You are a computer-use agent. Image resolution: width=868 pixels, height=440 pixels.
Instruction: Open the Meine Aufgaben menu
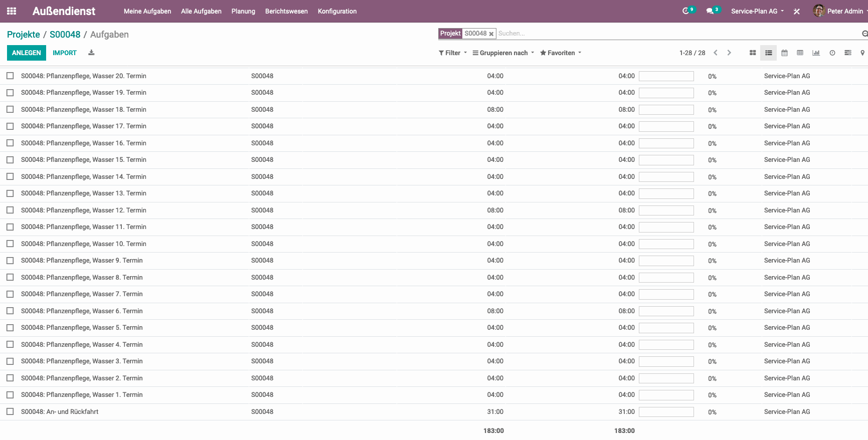[147, 11]
